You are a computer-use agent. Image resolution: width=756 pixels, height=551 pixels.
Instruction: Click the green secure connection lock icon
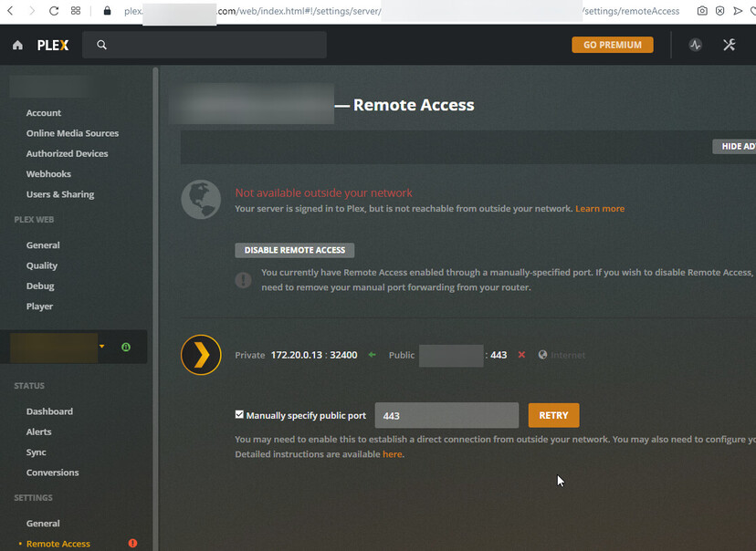126,347
